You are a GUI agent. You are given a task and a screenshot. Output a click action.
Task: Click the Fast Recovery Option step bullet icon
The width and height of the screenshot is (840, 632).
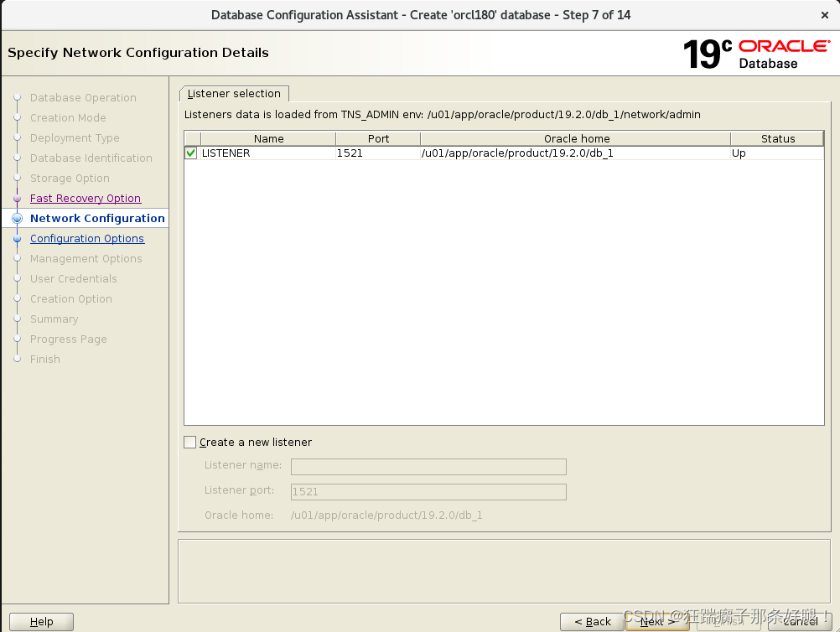tap(17, 199)
